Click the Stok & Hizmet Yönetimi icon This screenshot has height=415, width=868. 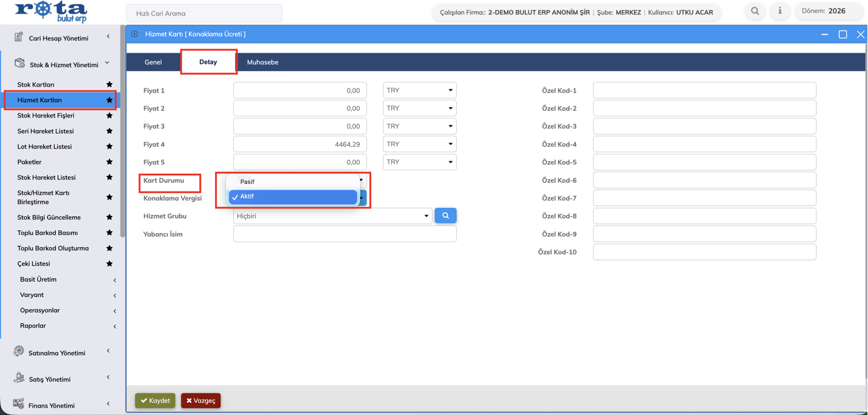(x=19, y=64)
